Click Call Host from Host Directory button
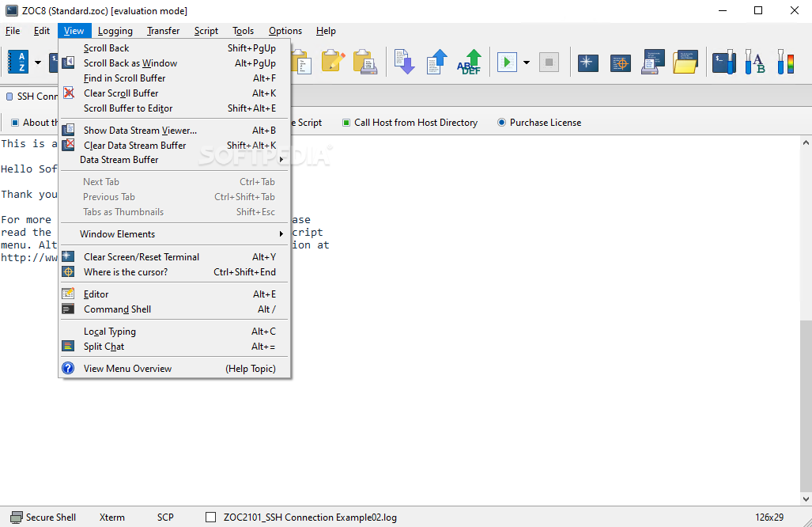The width and height of the screenshot is (812, 527). [x=410, y=123]
